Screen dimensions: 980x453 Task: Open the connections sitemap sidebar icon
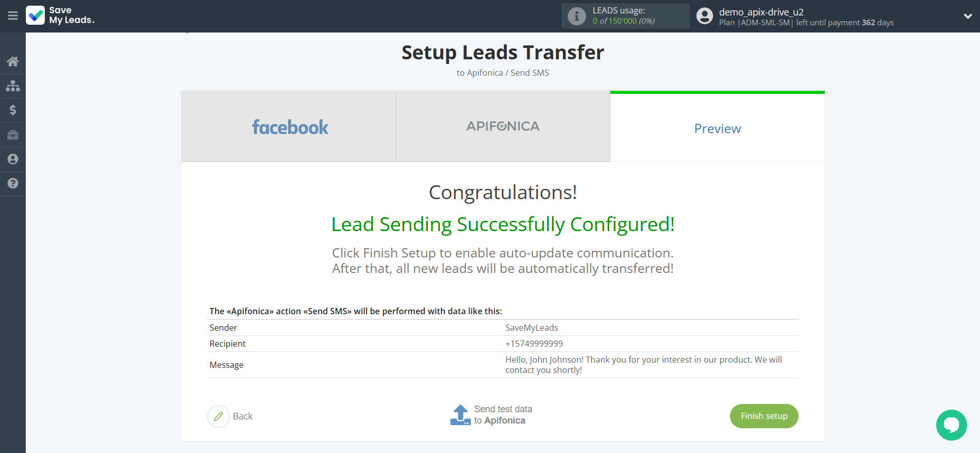pyautogui.click(x=13, y=86)
